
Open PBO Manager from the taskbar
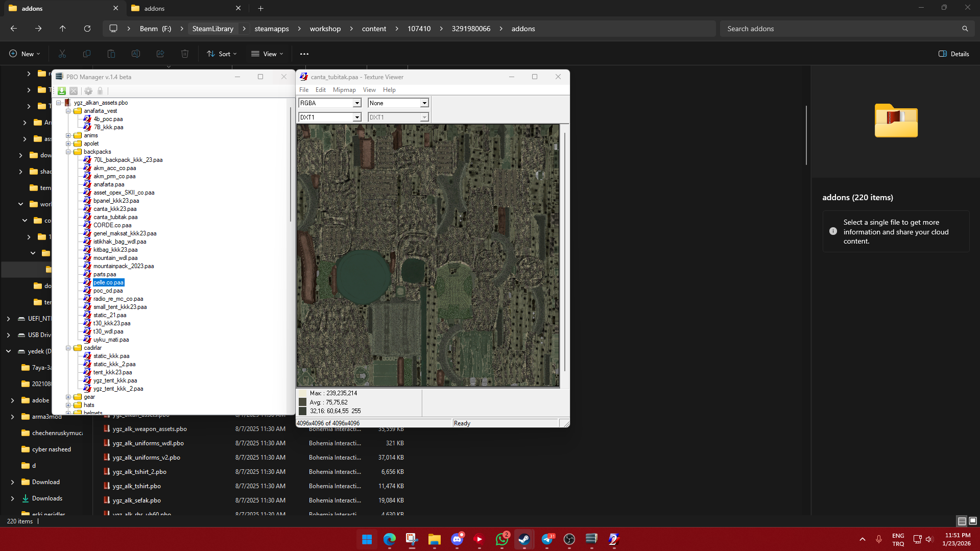pos(591,539)
